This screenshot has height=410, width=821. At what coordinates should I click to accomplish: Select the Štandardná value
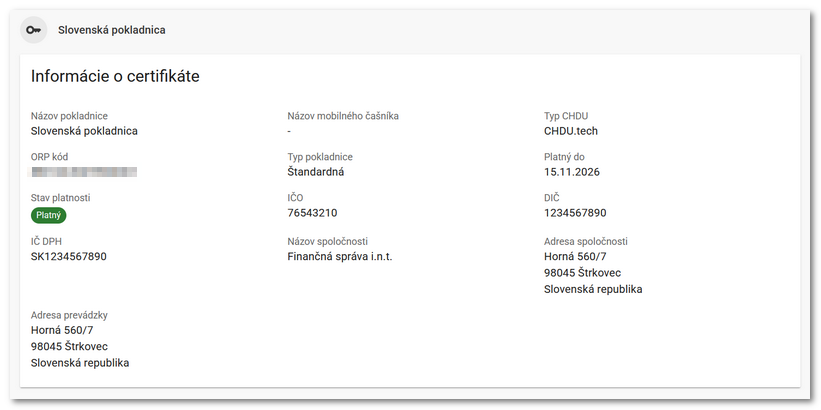point(316,172)
